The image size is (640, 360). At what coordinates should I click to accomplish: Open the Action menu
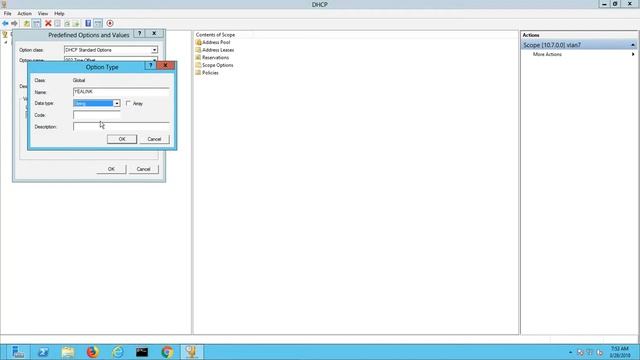[x=24, y=13]
